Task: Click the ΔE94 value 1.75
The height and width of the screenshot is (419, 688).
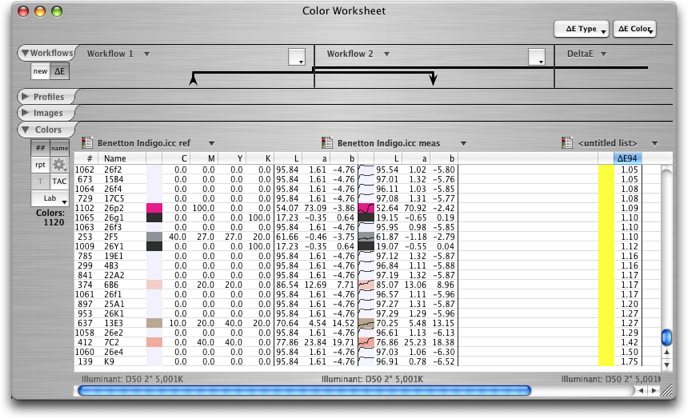Action: pyautogui.click(x=630, y=362)
